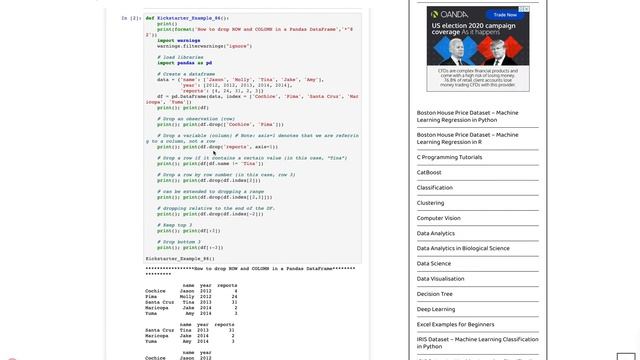Viewport: 640px width, 360px height.
Task: Click the df.drop(df.index[-2]) code line
Action: click(210, 214)
